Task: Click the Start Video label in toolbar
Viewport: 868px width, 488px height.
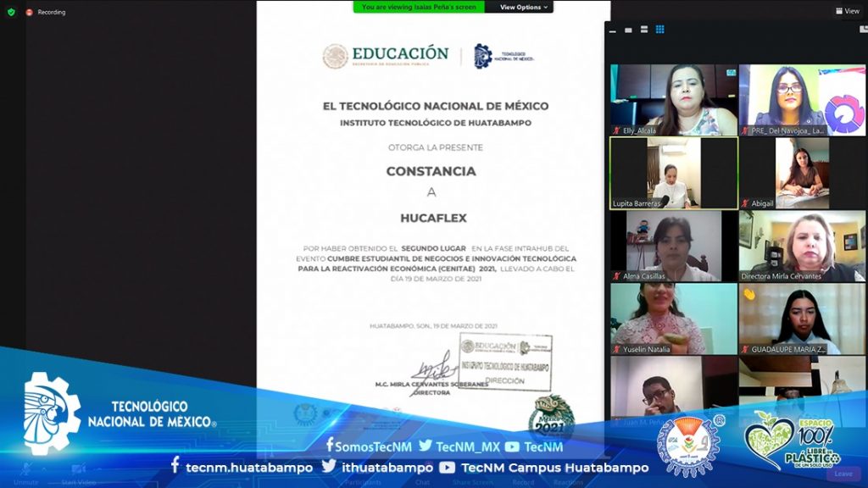Action: 79,482
